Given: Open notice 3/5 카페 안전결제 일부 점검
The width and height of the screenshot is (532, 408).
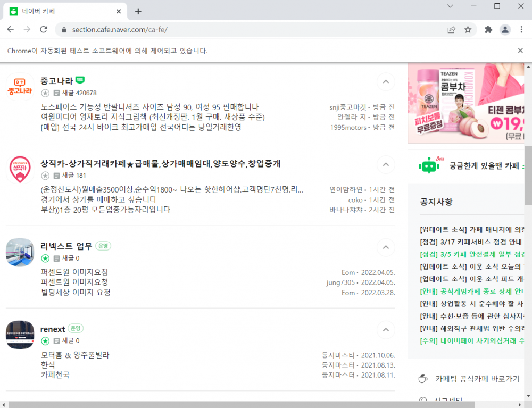Looking at the screenshot, I should click(472, 254).
